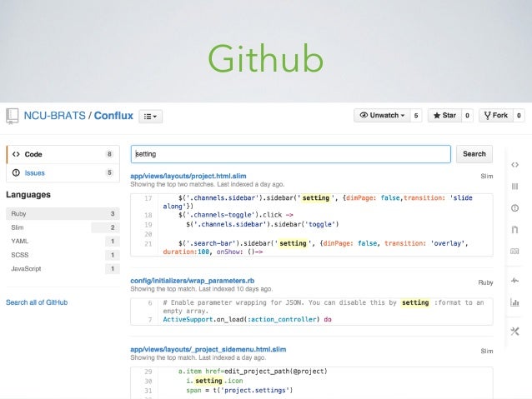
Task: Click the Search button
Action: click(x=474, y=154)
